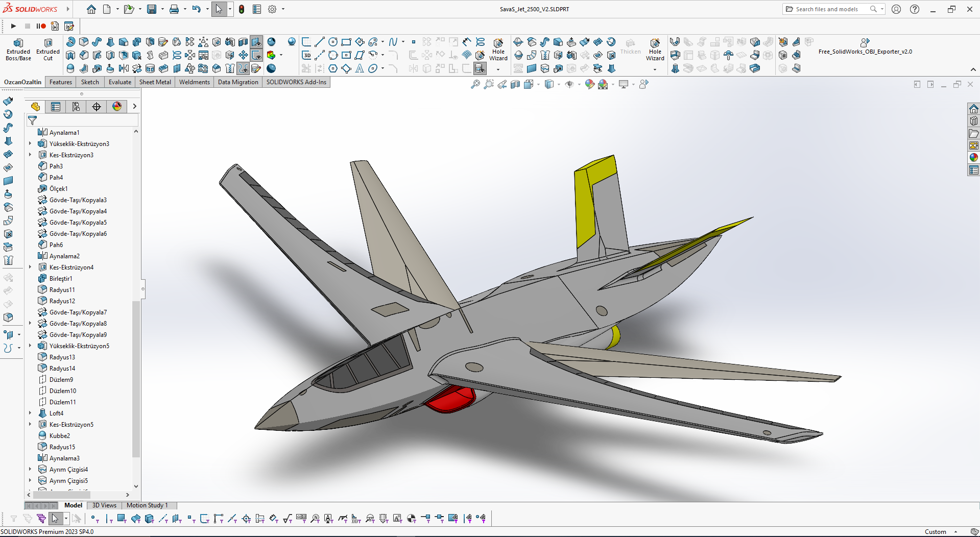Expand the Kes-Ekstrüzyon4 feature

pos(30,267)
